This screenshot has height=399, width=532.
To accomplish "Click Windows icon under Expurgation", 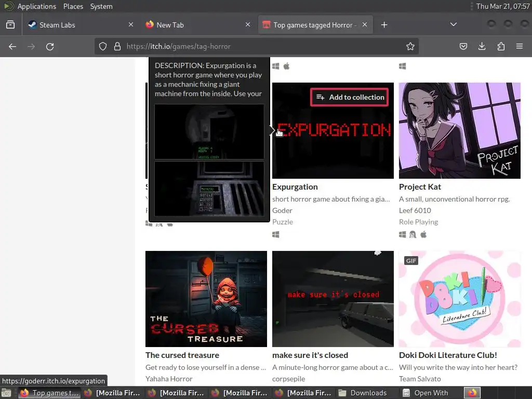I will coord(275,234).
